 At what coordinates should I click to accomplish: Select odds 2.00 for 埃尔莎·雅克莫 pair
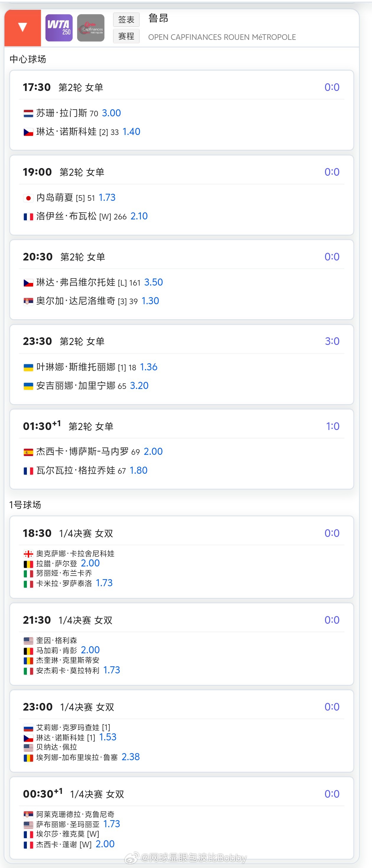click(105, 844)
